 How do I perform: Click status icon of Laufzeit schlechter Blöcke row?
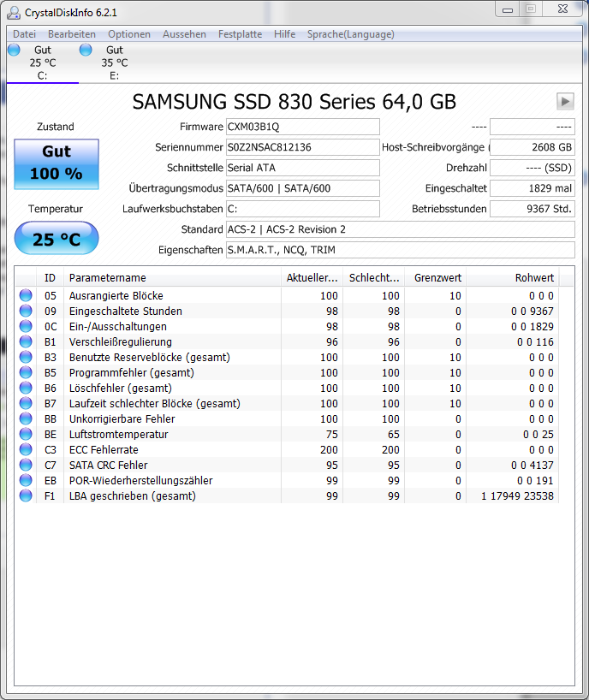(26, 403)
